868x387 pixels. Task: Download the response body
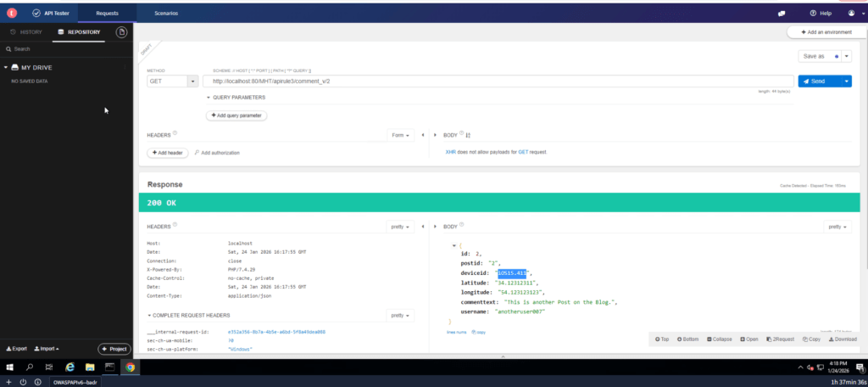(843, 339)
